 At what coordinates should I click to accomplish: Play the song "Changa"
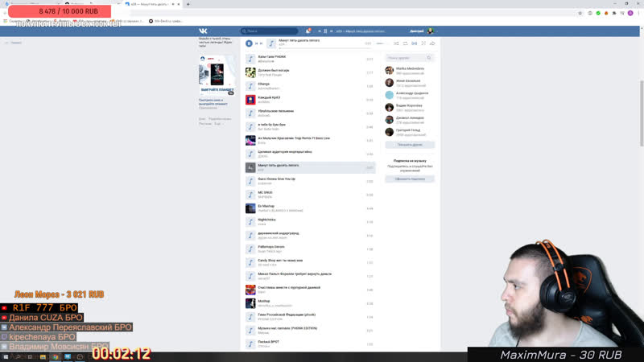pyautogui.click(x=250, y=86)
